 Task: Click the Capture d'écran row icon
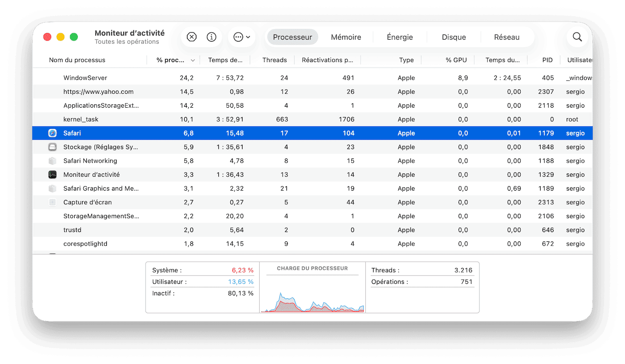pos(52,202)
